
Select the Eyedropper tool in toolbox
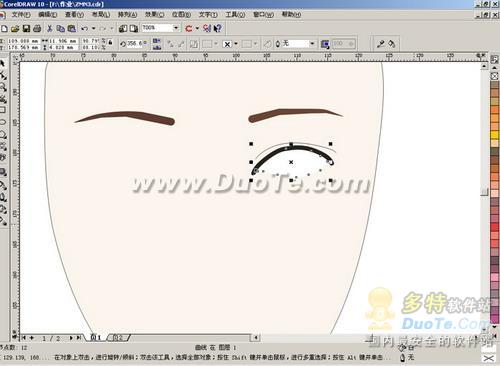3,185
